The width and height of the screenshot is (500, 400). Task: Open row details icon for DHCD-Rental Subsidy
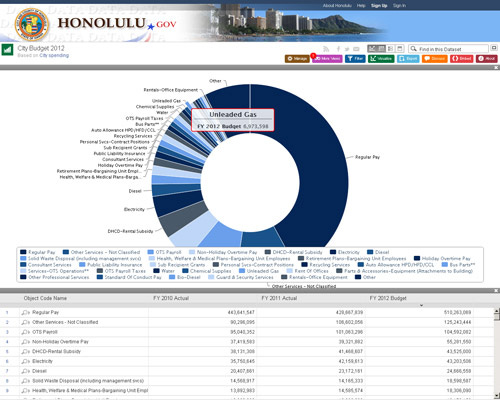pyautogui.click(x=26, y=352)
